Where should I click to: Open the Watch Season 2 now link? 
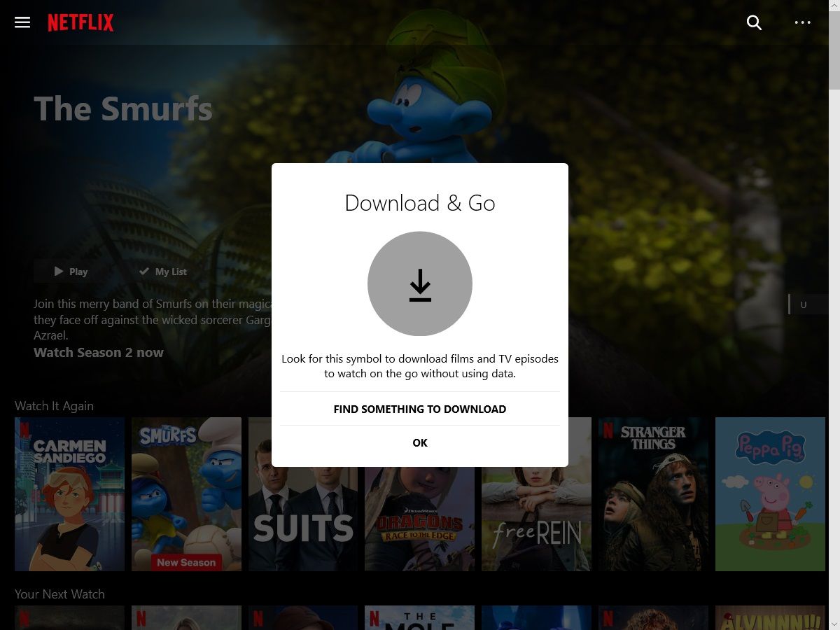99,352
